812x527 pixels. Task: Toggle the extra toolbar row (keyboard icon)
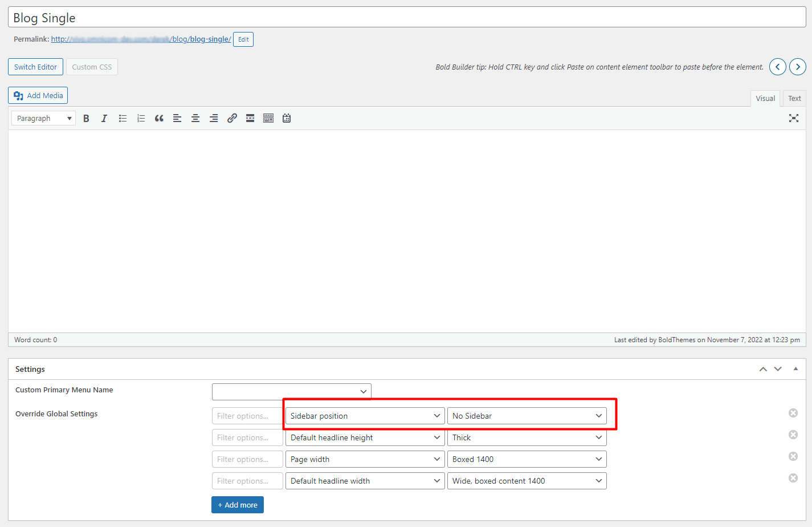coord(268,118)
